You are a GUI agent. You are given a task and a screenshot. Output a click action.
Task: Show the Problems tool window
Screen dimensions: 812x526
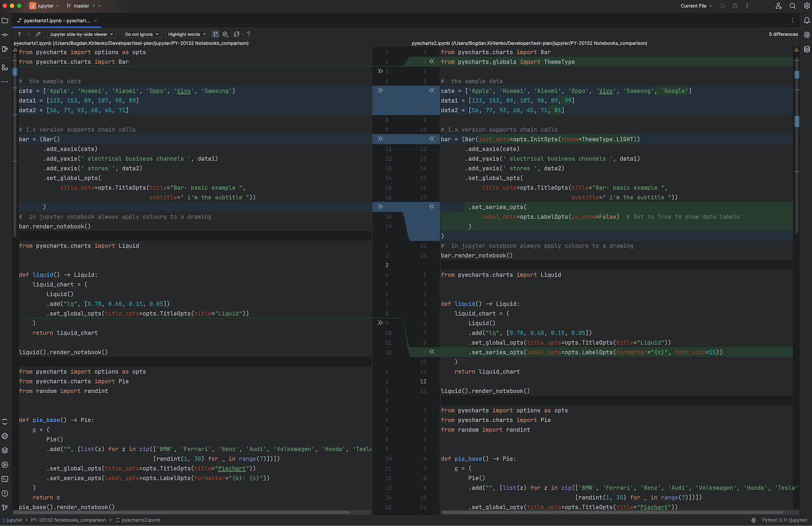click(x=5, y=493)
